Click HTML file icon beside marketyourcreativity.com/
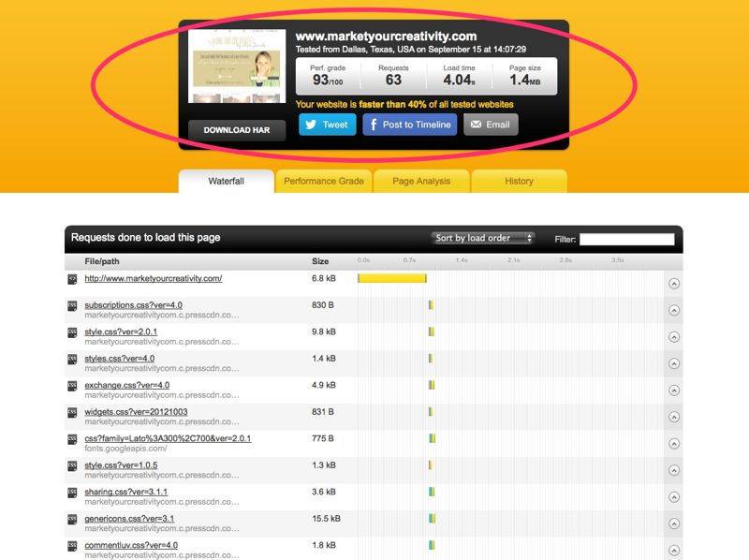 coord(72,279)
